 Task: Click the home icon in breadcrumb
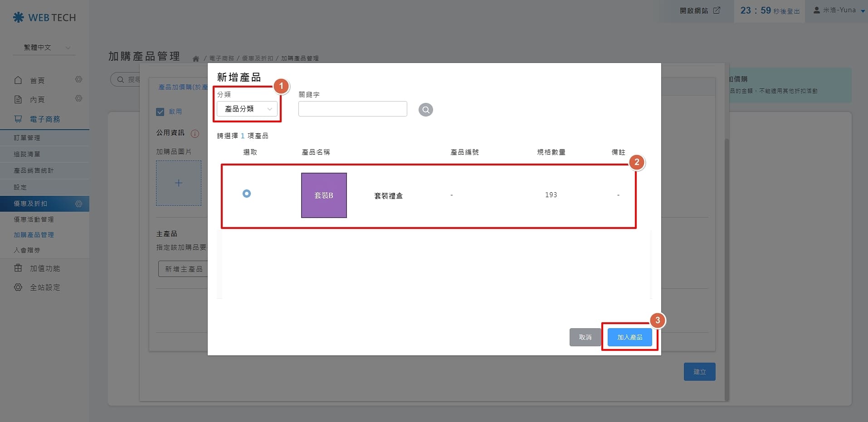tap(196, 58)
